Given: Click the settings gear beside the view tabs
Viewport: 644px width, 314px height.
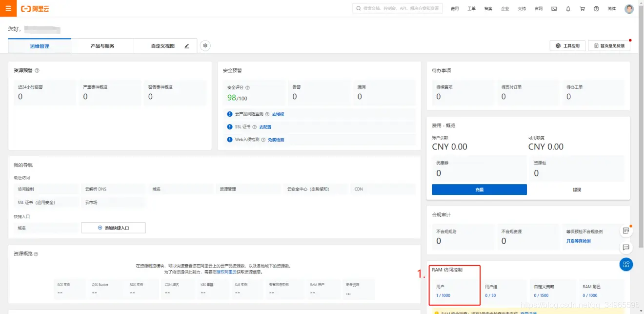Looking at the screenshot, I should (205, 45).
